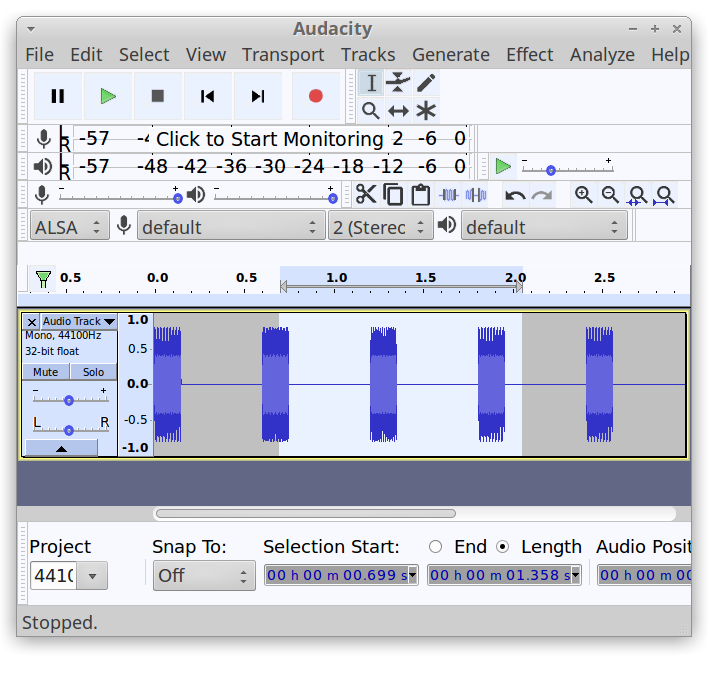This screenshot has height=678, width=710.
Task: Open the View menu
Action: pos(206,55)
